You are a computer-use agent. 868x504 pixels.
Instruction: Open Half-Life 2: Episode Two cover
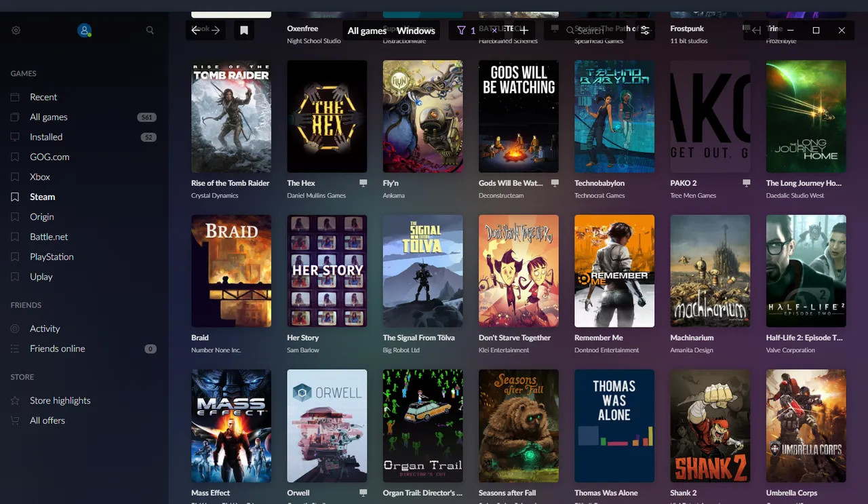806,271
